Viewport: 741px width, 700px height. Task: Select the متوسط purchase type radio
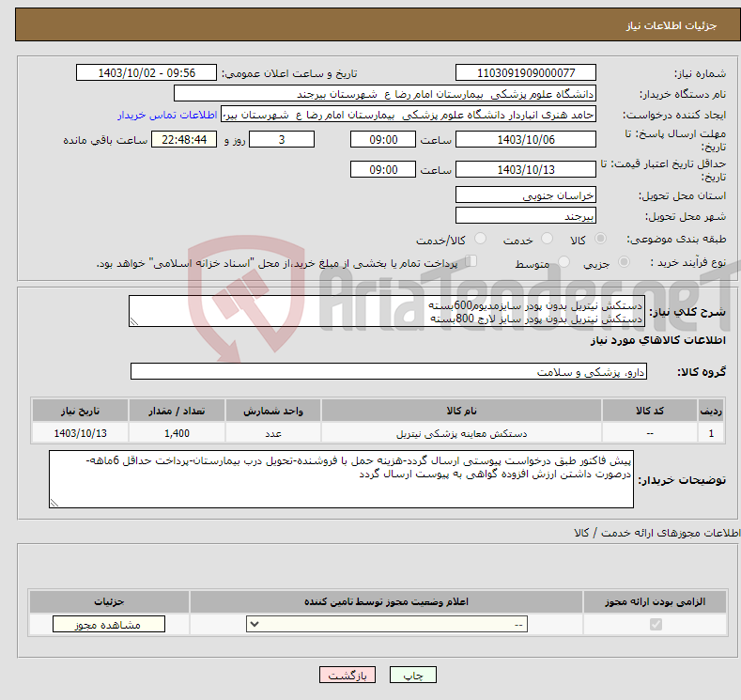pos(563,262)
